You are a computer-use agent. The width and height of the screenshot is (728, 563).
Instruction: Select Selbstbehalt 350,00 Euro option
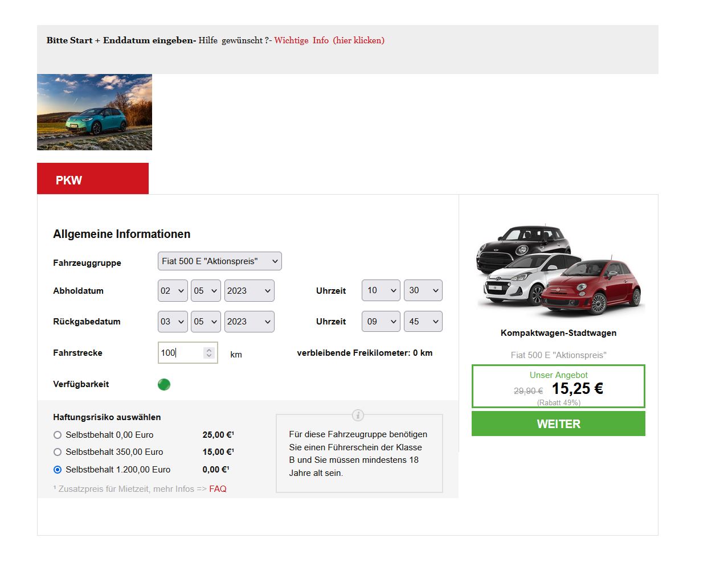pyautogui.click(x=58, y=452)
